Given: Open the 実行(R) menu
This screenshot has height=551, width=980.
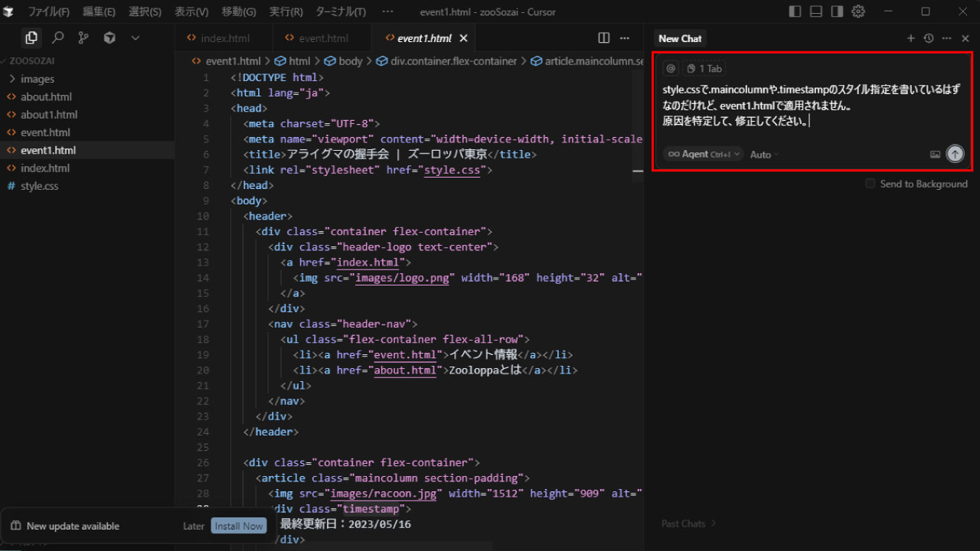Looking at the screenshot, I should 286,11.
